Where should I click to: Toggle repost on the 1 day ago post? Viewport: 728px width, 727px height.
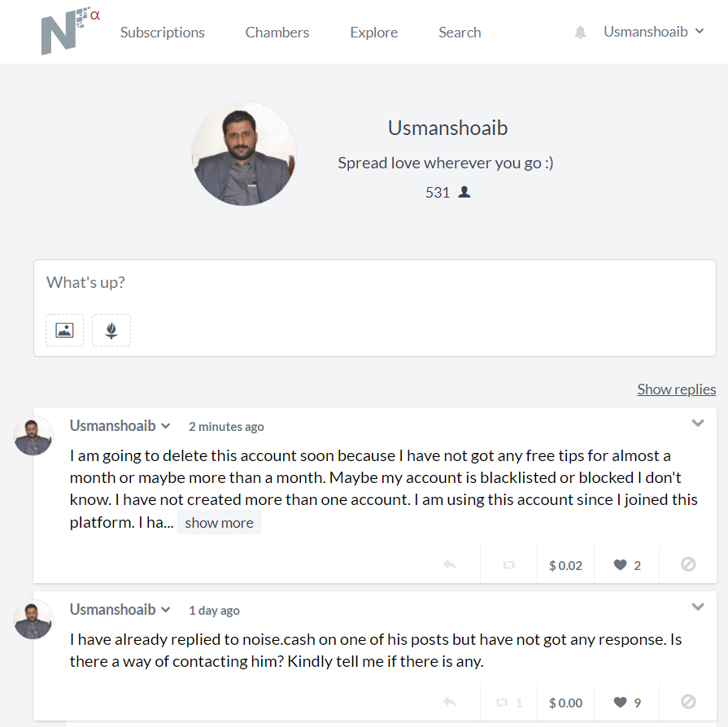point(502,702)
